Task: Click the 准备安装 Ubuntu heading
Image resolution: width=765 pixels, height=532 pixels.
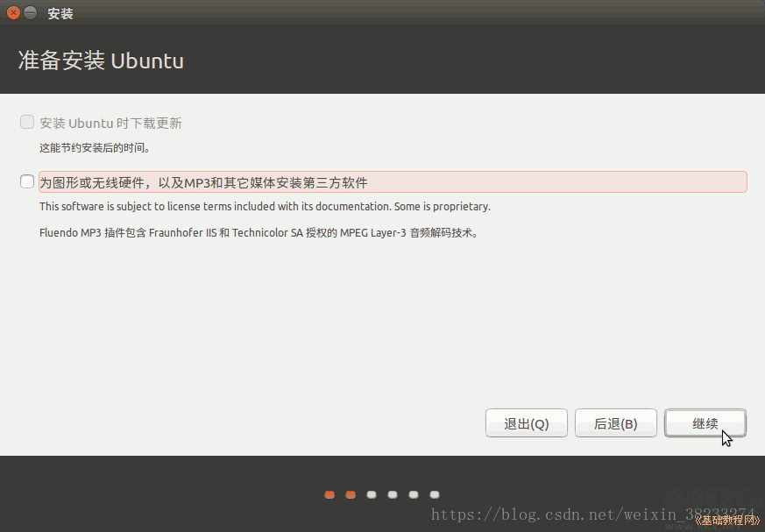Action: pos(100,60)
